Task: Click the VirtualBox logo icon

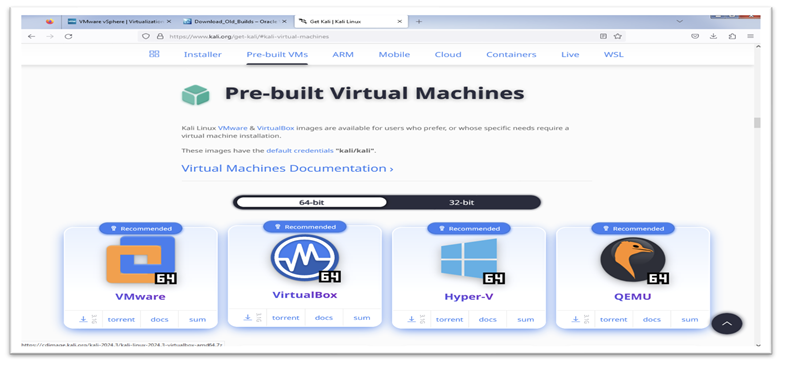Action: [x=305, y=258]
